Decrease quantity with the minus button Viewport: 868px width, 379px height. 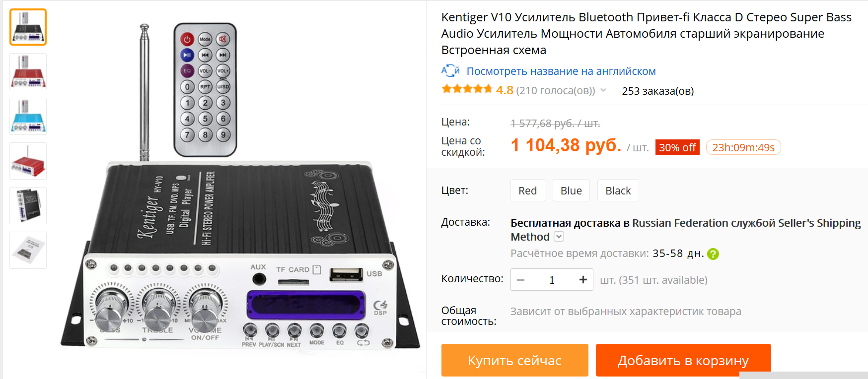point(520,280)
